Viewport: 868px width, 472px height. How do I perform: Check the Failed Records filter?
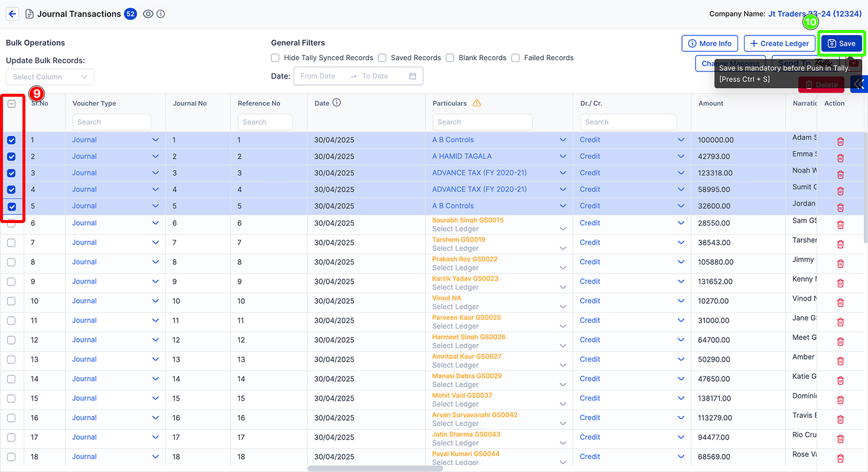tap(515, 58)
